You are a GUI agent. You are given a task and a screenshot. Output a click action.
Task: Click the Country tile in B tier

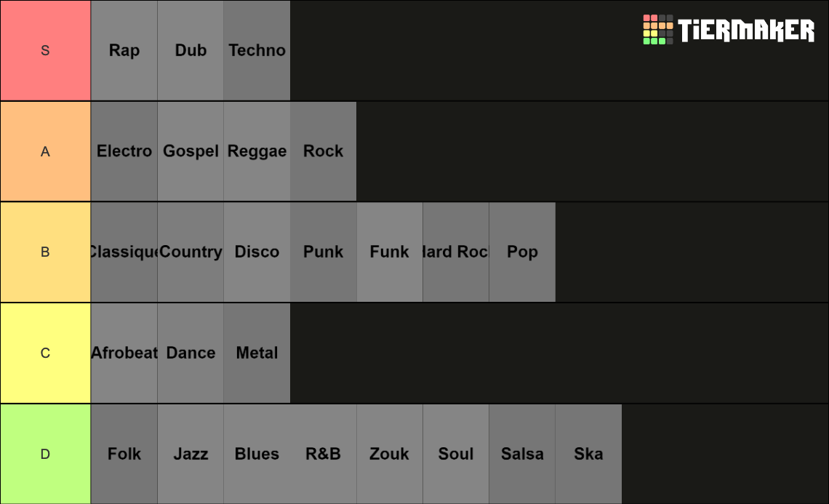click(191, 252)
